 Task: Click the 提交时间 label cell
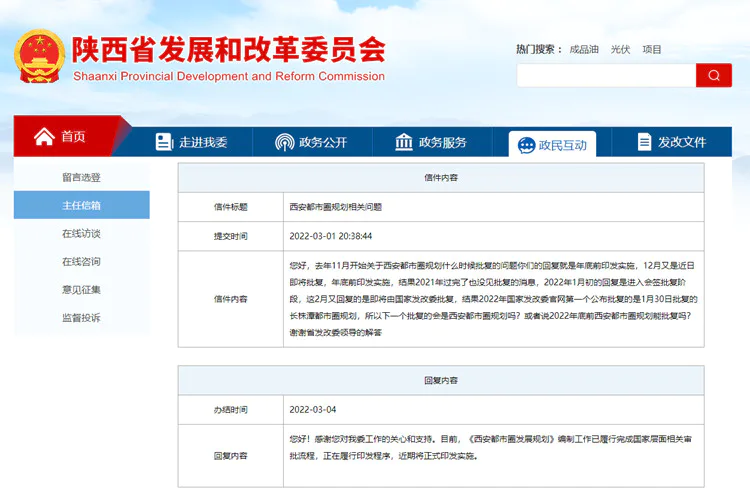(231, 236)
